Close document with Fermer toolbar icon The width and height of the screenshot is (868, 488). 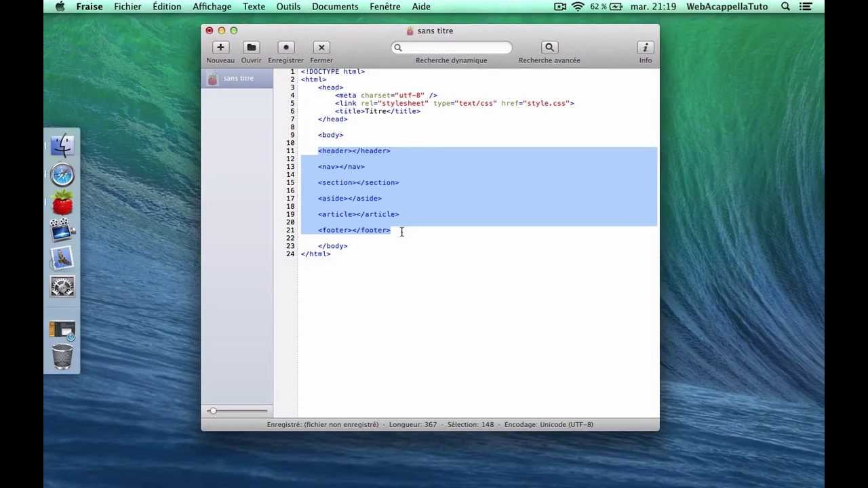[x=321, y=47]
